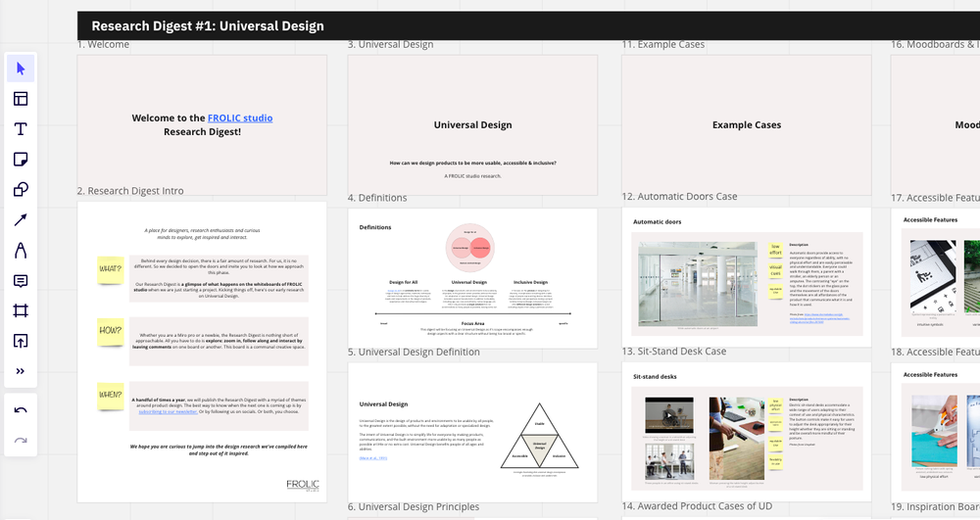Select the Universal Design triangle diagram
Viewport: 980px width, 520px height.
pyautogui.click(x=539, y=437)
